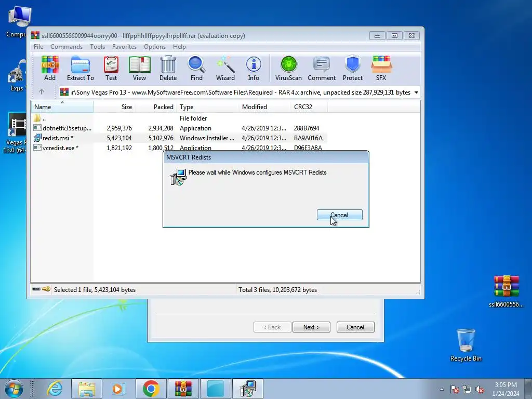Image resolution: width=532 pixels, height=399 pixels.
Task: Click the Back button in the setup window
Action: pyautogui.click(x=272, y=327)
